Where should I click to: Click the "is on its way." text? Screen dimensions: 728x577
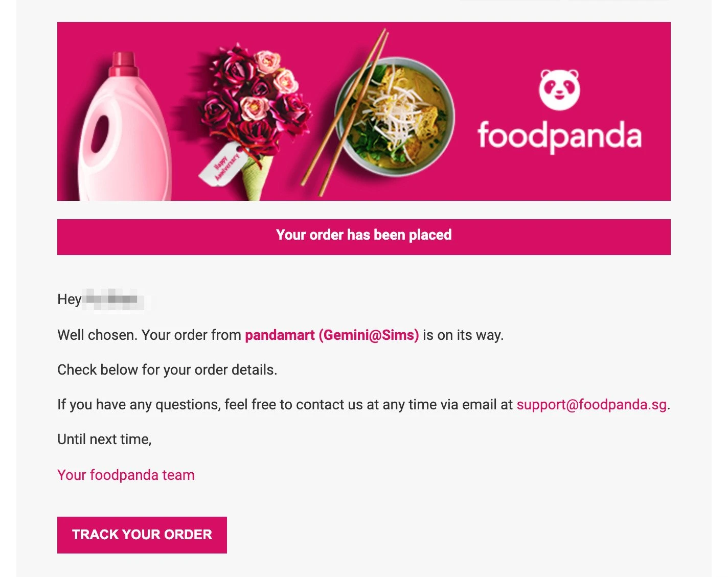pyautogui.click(x=463, y=335)
